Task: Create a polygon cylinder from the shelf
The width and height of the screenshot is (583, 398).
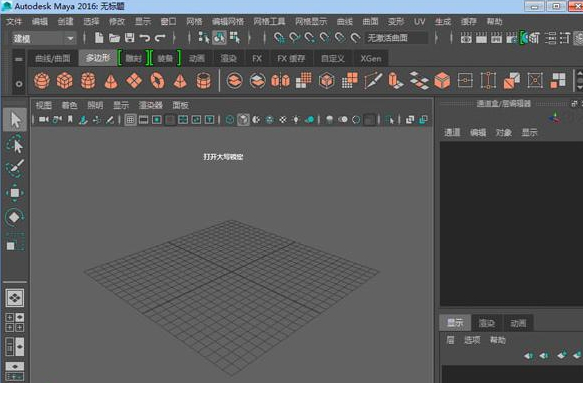Action: click(88, 81)
